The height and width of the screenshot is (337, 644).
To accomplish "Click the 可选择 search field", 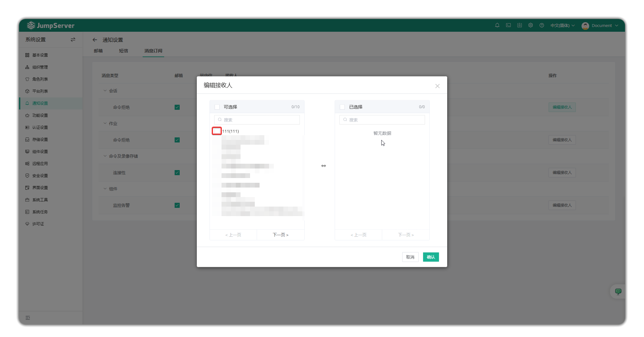I will [x=257, y=120].
